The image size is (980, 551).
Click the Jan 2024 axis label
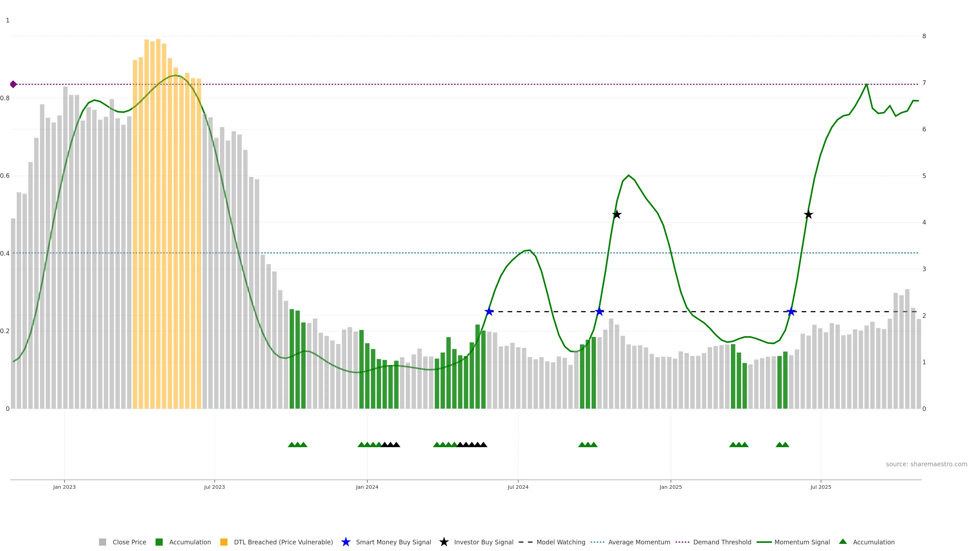(x=367, y=487)
